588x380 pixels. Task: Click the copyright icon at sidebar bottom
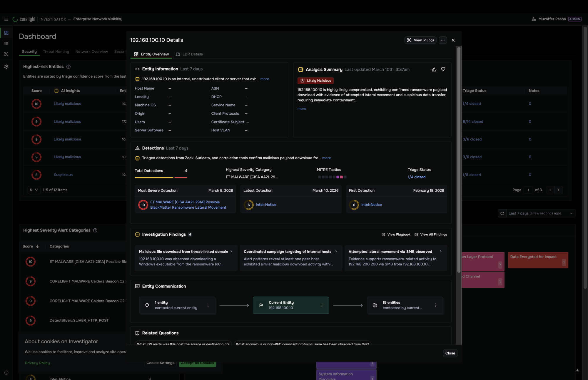[x=6, y=373]
